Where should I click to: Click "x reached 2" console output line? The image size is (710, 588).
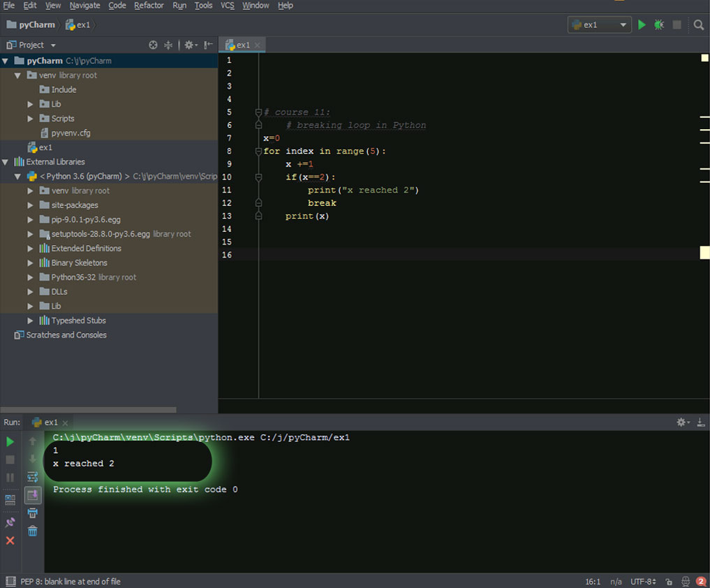(84, 464)
